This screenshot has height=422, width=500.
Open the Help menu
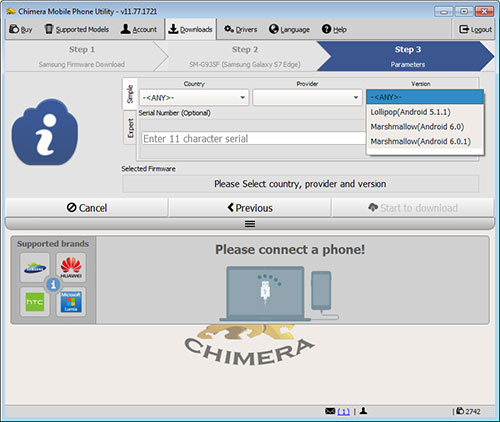[x=334, y=29]
